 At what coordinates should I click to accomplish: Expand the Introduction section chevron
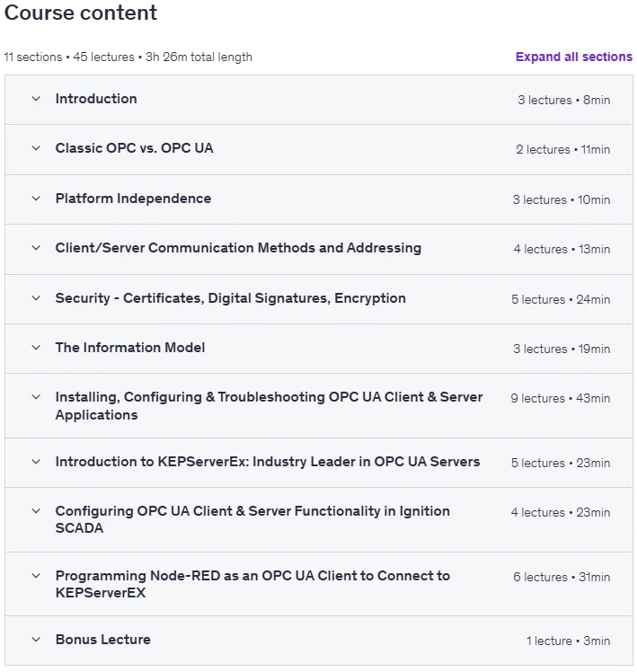pos(36,99)
